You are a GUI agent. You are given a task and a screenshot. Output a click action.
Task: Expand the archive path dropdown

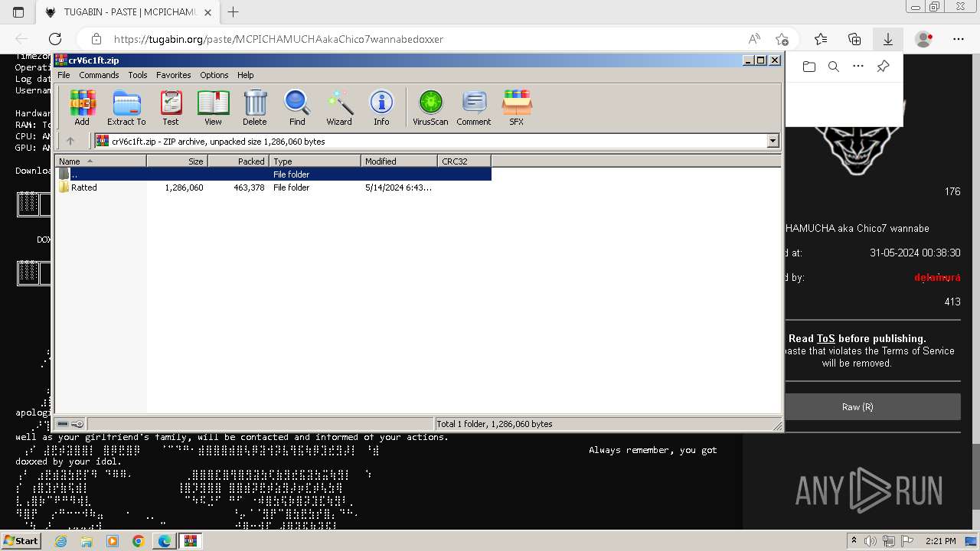[x=773, y=141]
